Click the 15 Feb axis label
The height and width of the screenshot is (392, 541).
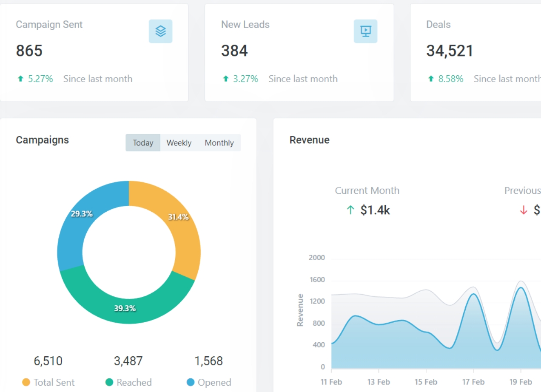click(x=426, y=382)
